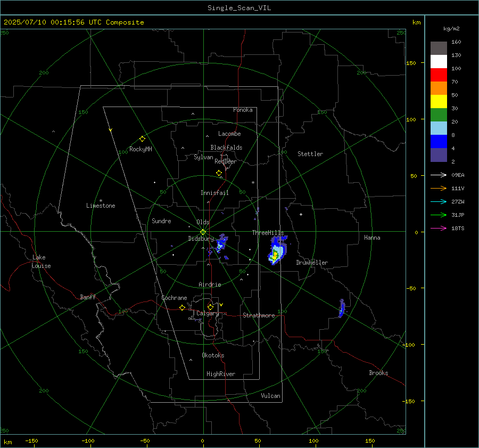479x448 pixels.
Task: Pick the white 100-130 legend color
Action: click(x=439, y=62)
